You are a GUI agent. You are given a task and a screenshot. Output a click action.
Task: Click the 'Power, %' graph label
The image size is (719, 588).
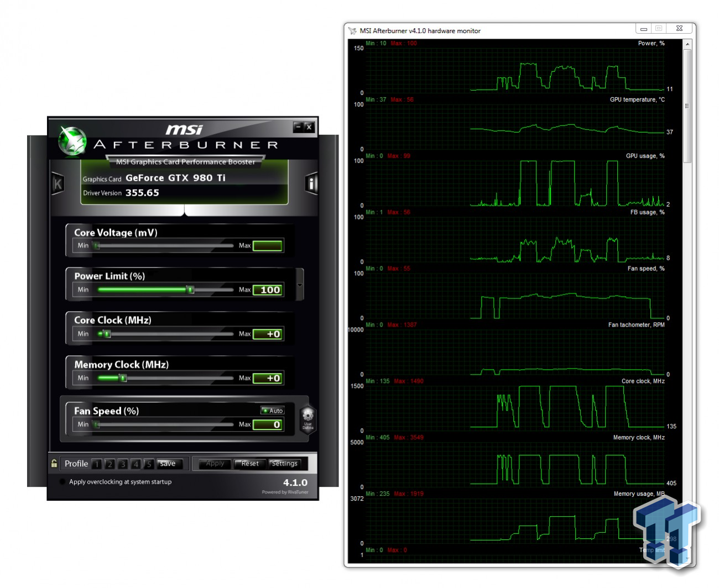coord(651,43)
